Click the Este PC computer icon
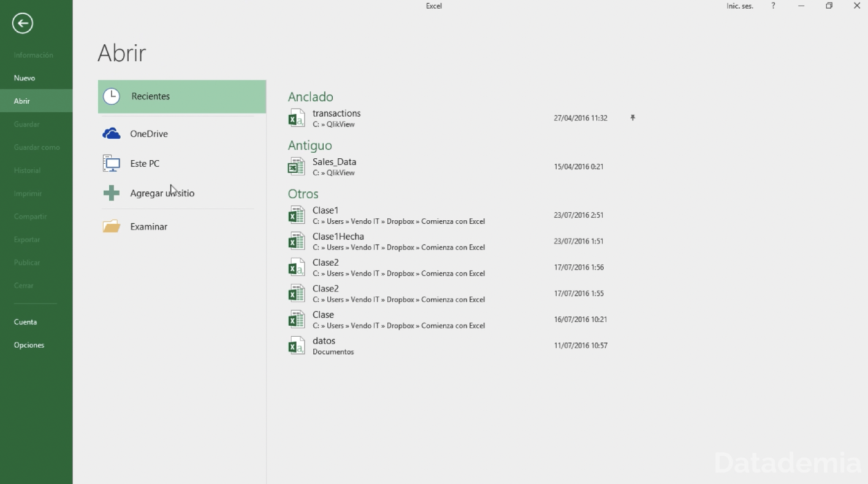This screenshot has width=868, height=484. [x=111, y=163]
